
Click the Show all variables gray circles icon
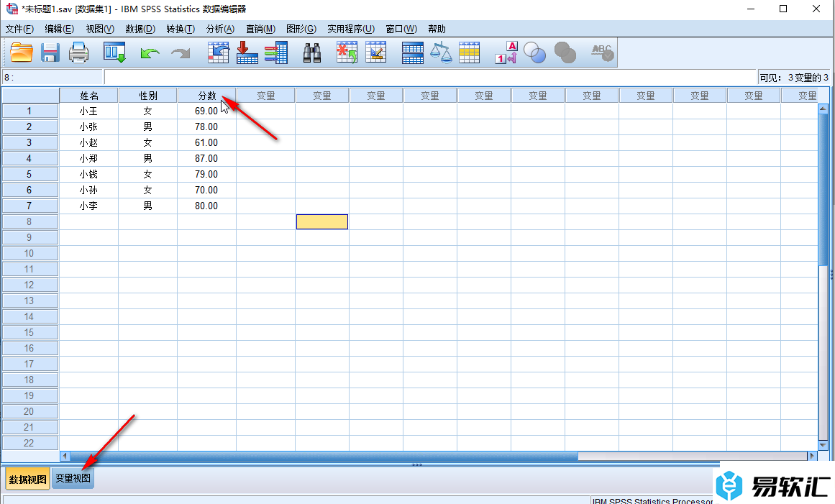(565, 52)
